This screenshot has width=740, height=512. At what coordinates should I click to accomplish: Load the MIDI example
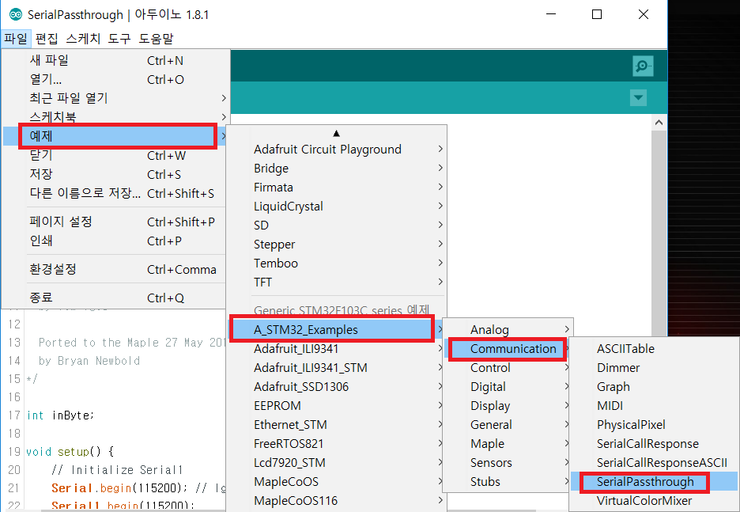click(x=655, y=405)
